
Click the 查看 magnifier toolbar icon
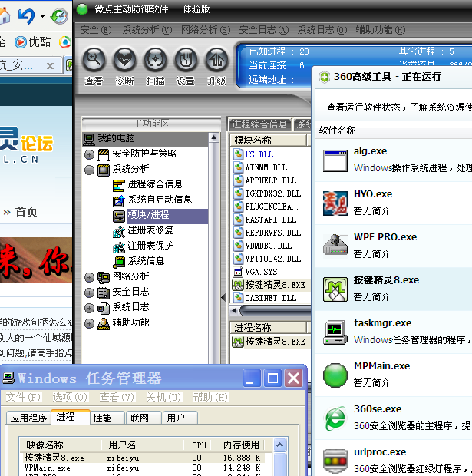tap(94, 60)
